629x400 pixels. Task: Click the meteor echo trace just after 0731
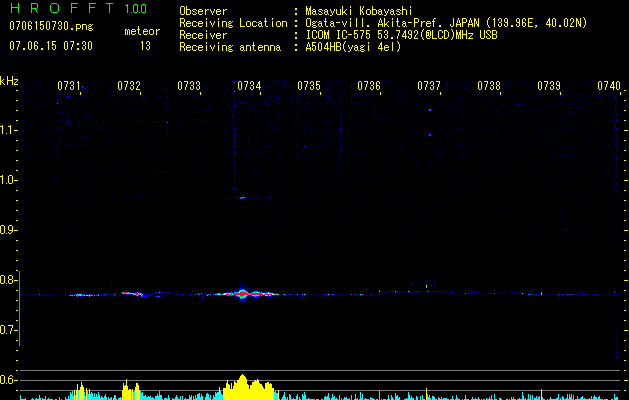click(x=84, y=295)
